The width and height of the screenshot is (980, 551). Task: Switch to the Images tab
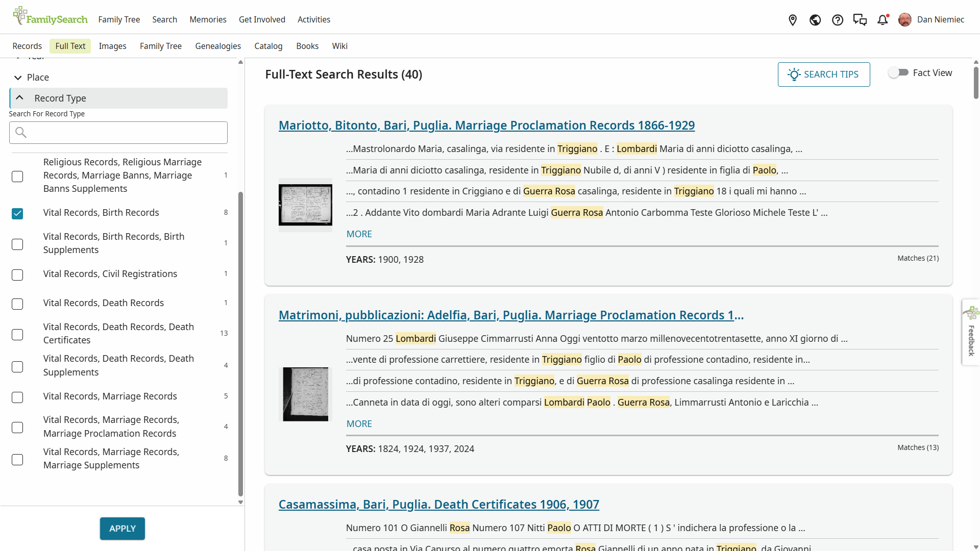[x=112, y=46]
